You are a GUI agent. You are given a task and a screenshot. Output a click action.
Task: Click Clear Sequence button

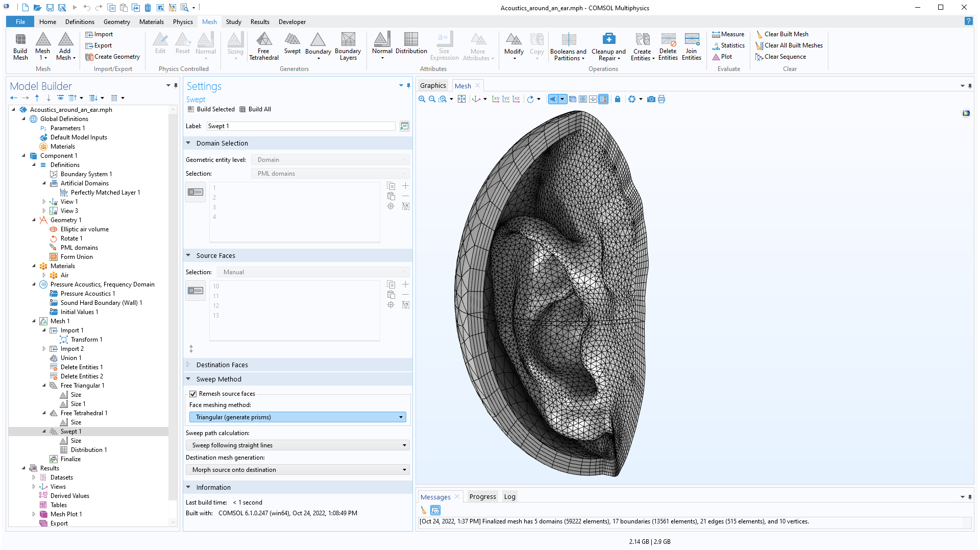[x=781, y=57]
